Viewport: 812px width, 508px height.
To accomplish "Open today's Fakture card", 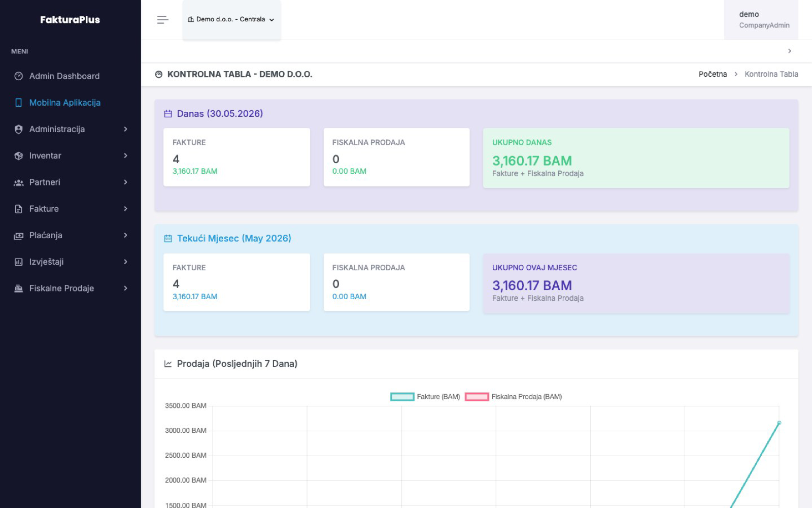I will [236, 157].
